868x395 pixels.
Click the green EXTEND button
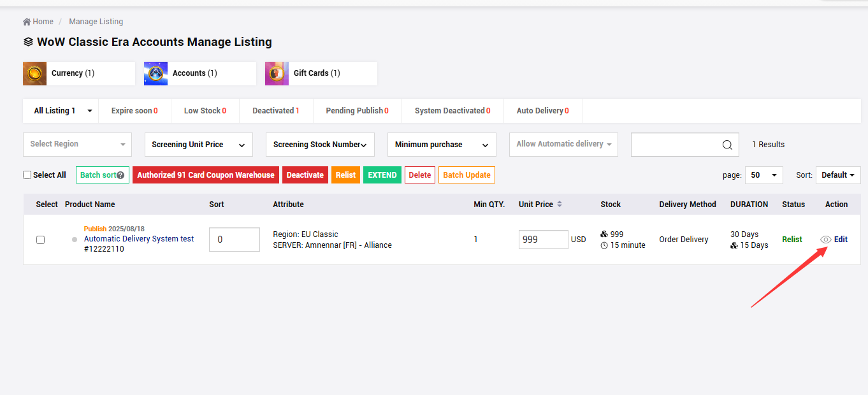(382, 175)
